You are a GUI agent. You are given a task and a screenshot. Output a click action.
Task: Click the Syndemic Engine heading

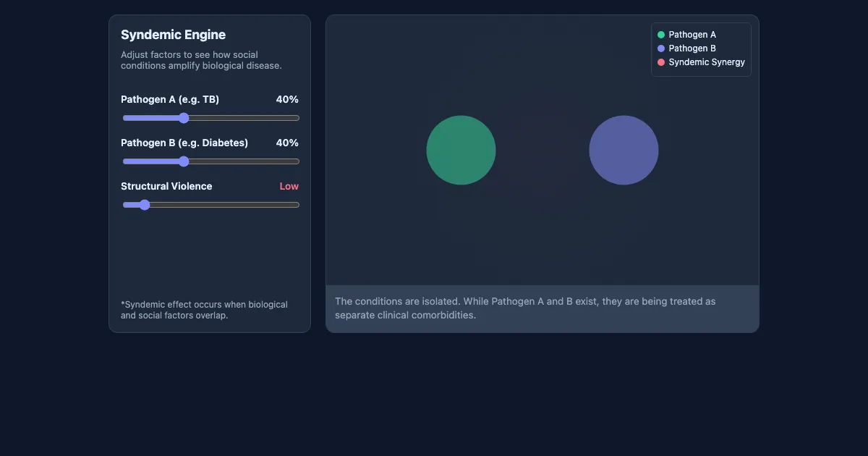coord(173,35)
